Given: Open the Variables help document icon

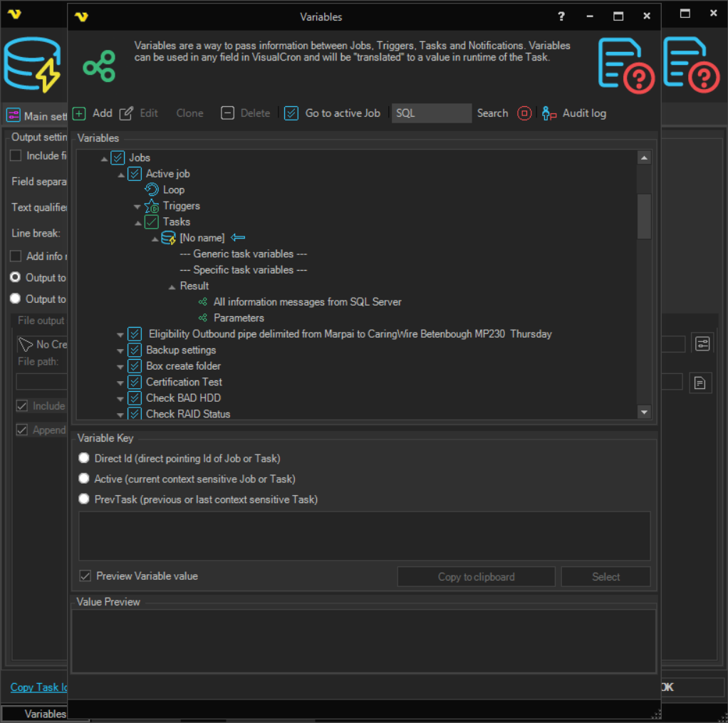Looking at the screenshot, I should coord(625,66).
